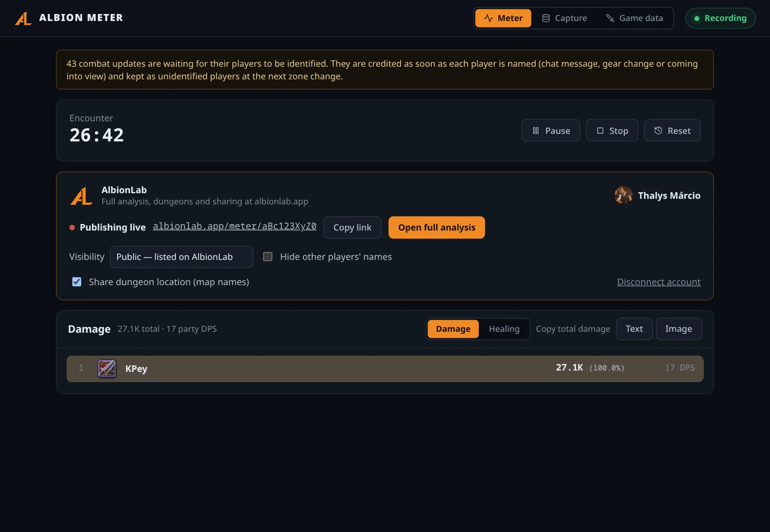
Task: Open full analysis on AlbionLab
Action: 437,228
